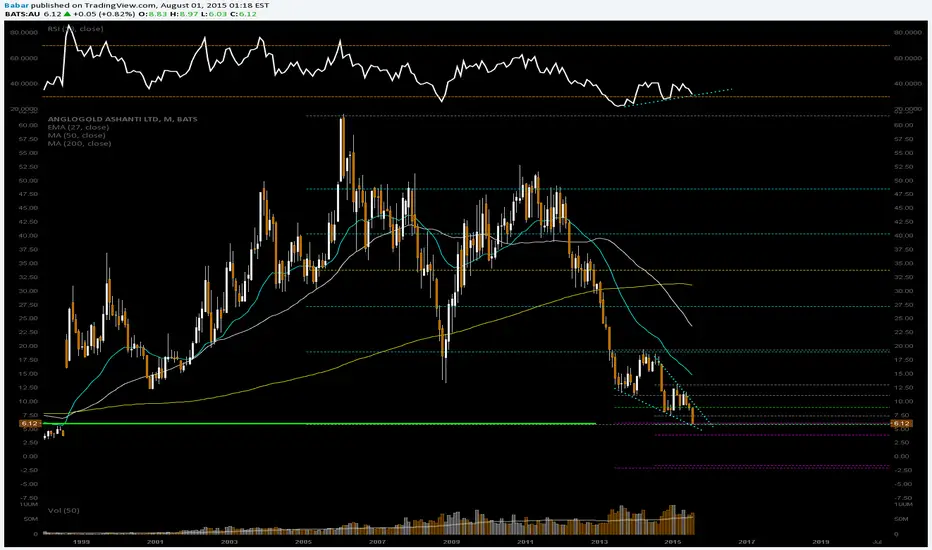
Task: Click 0.00 on the left price axis
Action: click(x=30, y=457)
